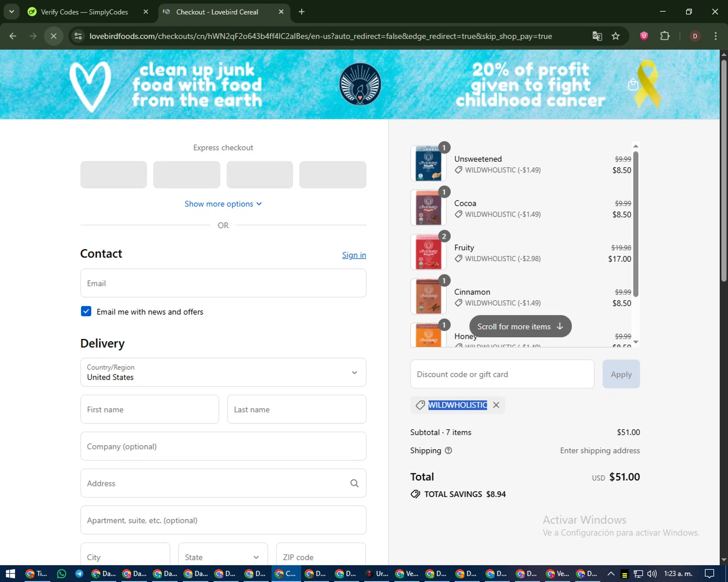This screenshot has height=582, width=728.
Task: Click the Shipping help question-mark icon
Action: pos(448,451)
